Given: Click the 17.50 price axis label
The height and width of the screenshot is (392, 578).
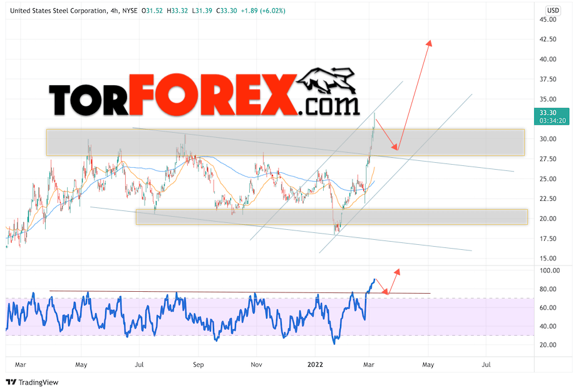Looking at the screenshot, I should (x=548, y=238).
